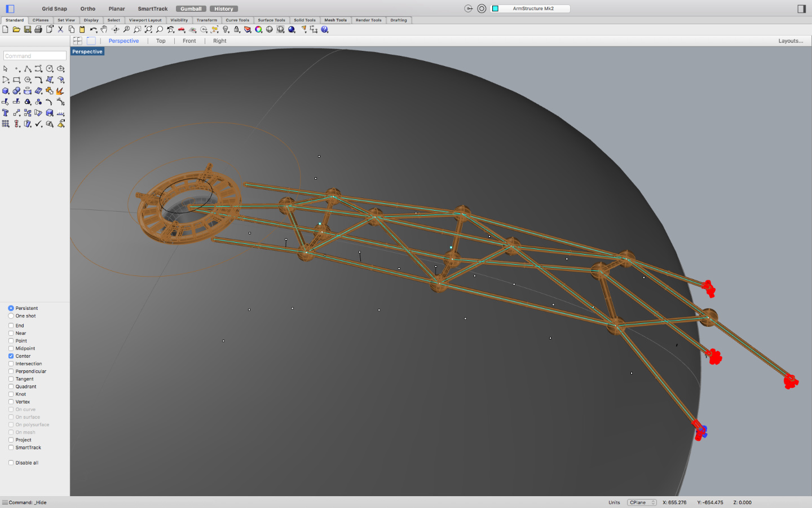The width and height of the screenshot is (812, 508).
Task: Enable the Midpoint object snap
Action: tap(11, 348)
